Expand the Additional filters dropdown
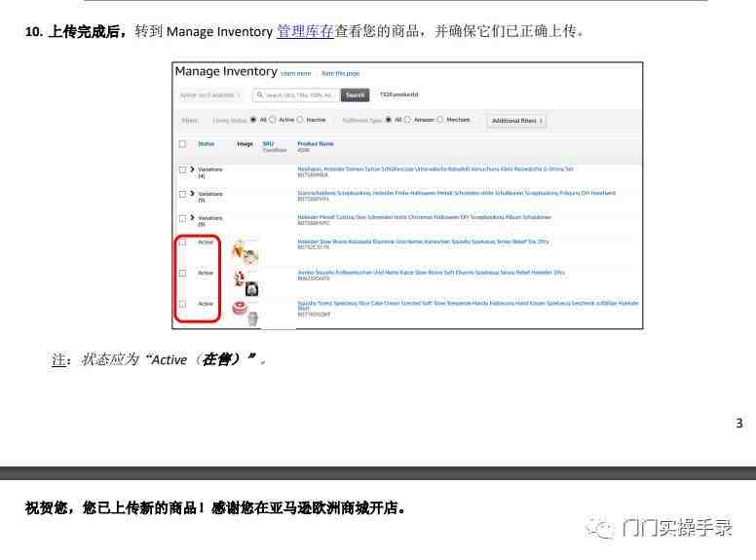 [x=517, y=121]
